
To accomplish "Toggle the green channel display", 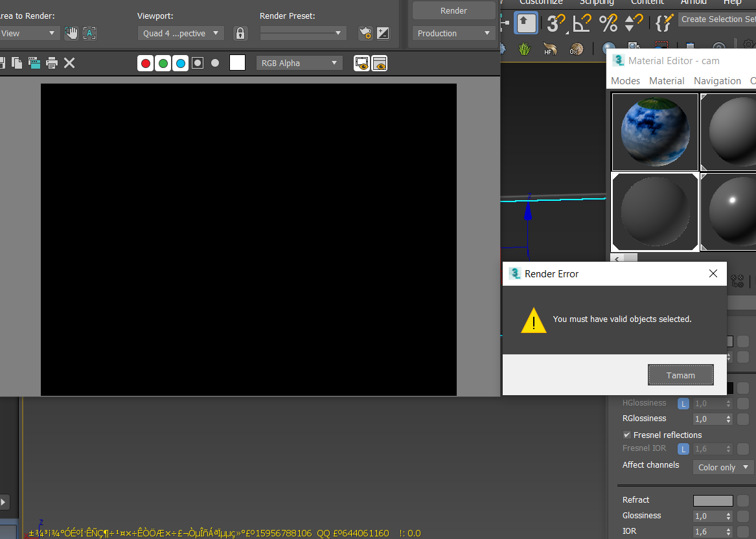I will coord(163,63).
